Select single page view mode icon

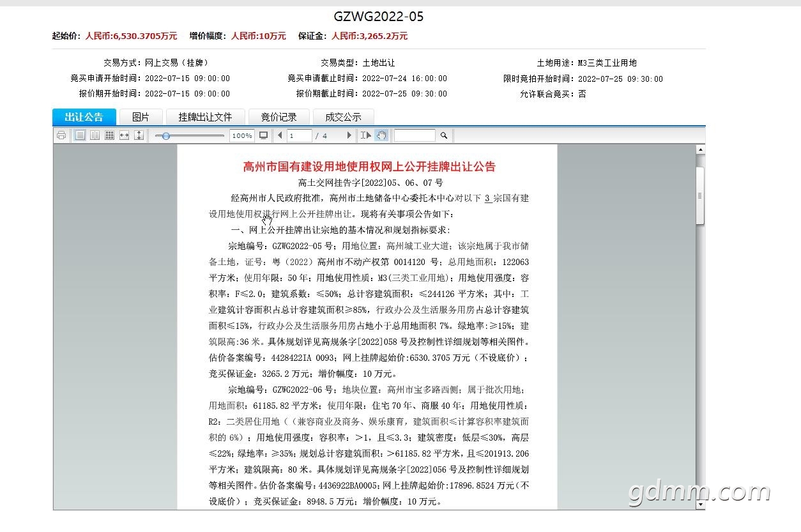click(80, 135)
